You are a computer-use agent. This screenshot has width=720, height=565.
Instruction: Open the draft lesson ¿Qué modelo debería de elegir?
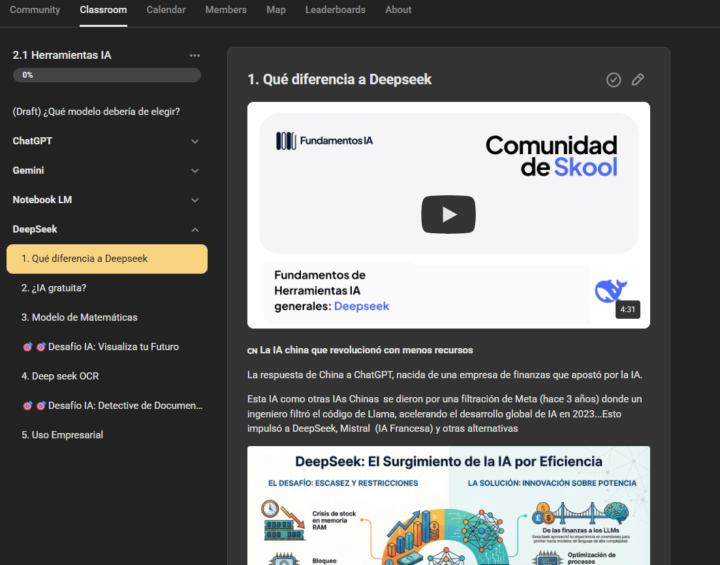click(x=96, y=112)
